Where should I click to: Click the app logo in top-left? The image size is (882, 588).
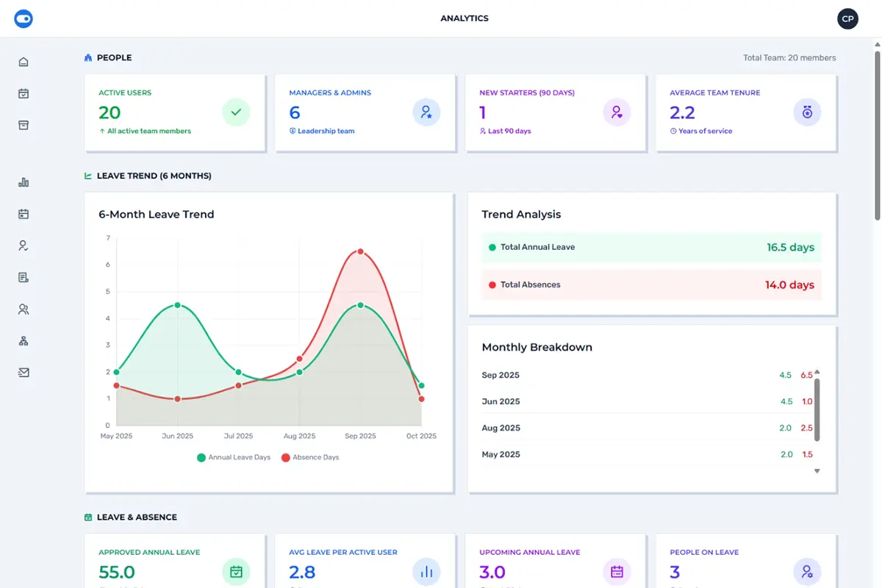coord(24,19)
